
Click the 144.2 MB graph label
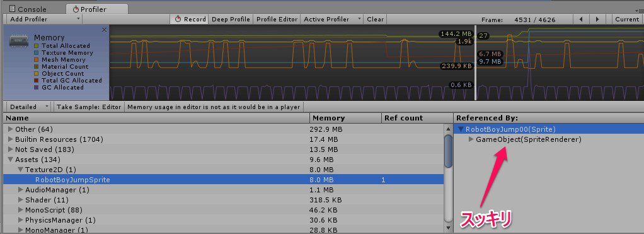[x=456, y=33]
